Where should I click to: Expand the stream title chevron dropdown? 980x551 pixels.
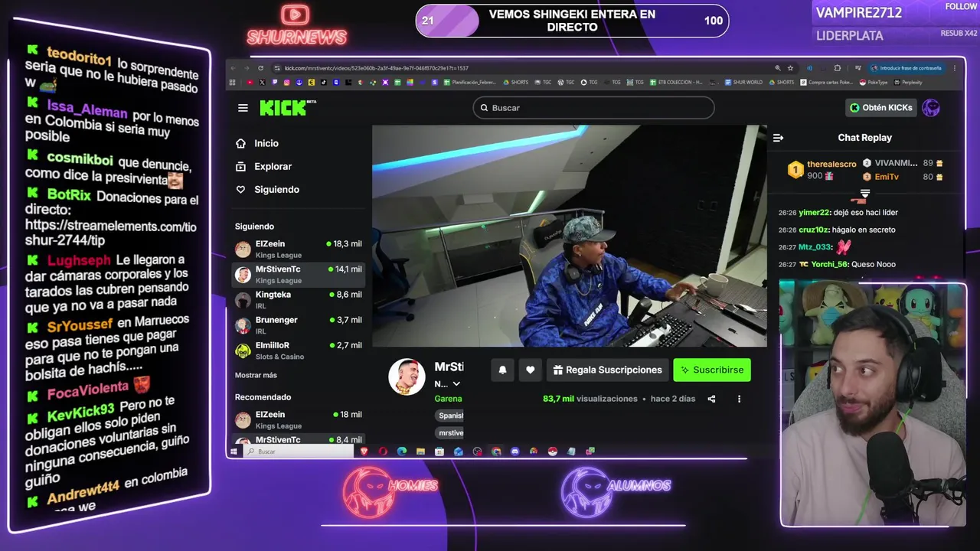(x=456, y=384)
